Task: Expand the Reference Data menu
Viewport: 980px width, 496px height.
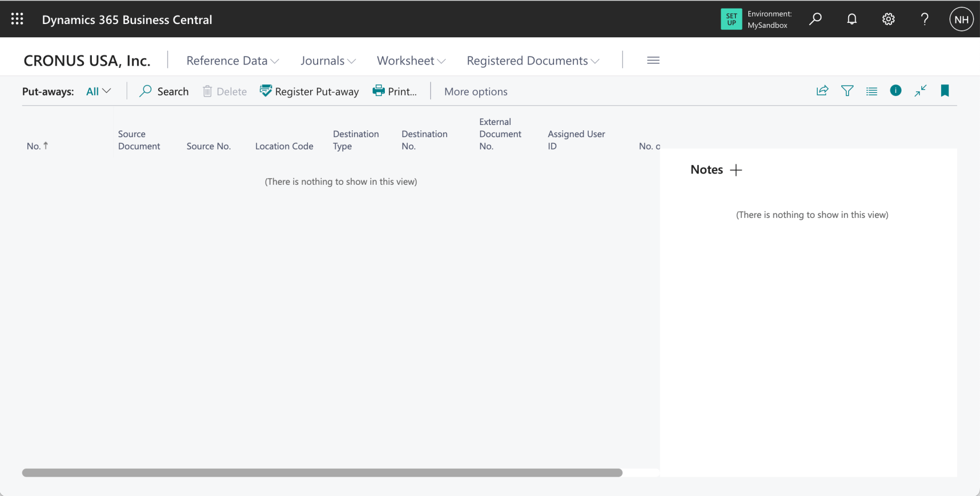Action: [x=233, y=60]
